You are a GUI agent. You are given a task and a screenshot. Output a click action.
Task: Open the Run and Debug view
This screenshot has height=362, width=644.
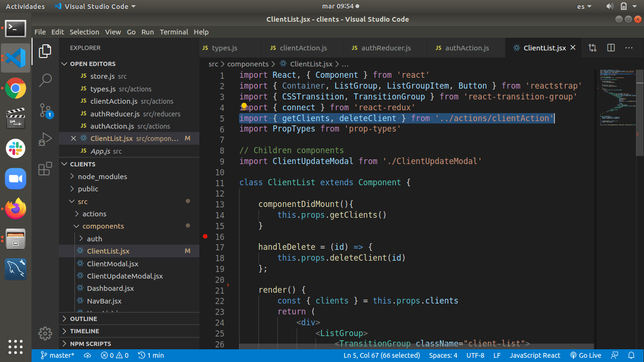(x=45, y=140)
